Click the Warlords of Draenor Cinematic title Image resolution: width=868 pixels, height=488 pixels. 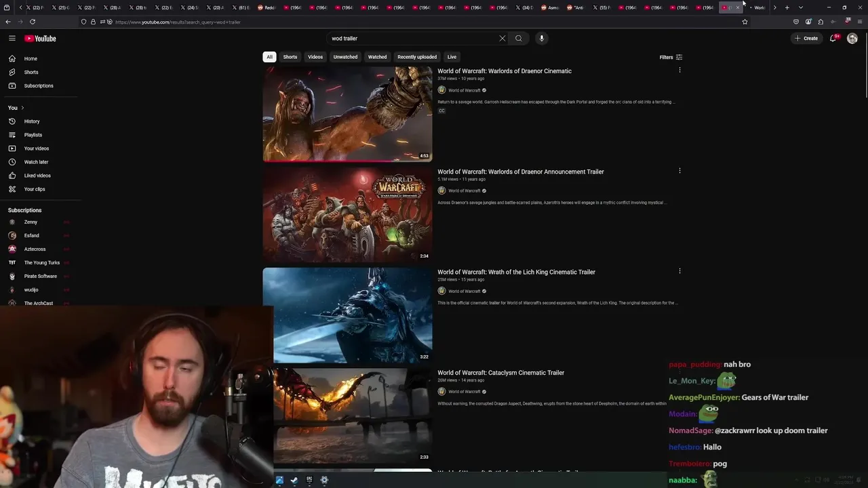pos(505,71)
